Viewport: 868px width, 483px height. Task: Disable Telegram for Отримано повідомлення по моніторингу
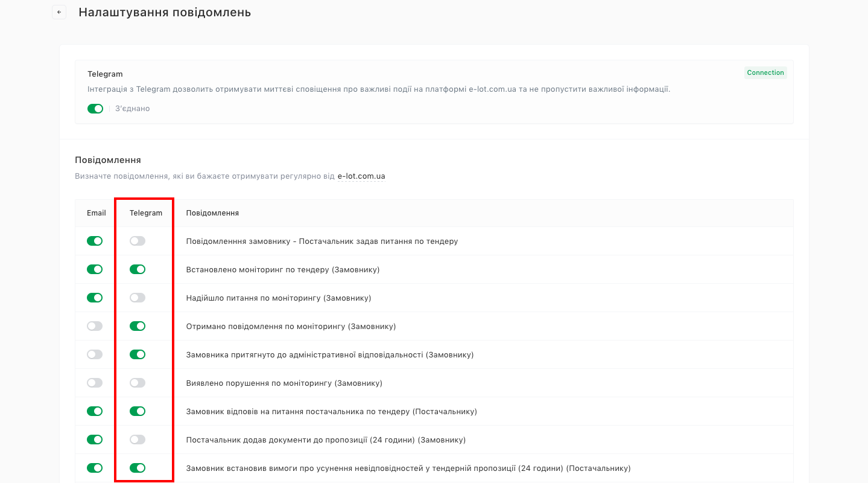(x=138, y=326)
